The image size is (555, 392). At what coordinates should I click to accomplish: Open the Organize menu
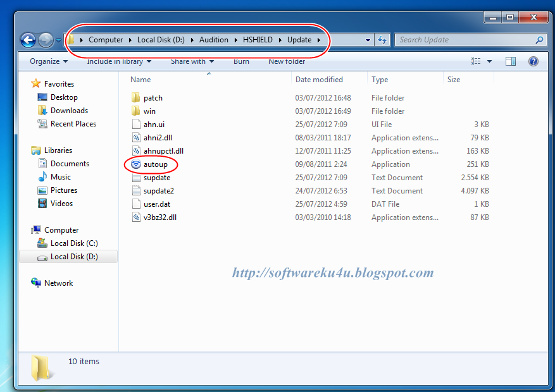pyautogui.click(x=49, y=61)
